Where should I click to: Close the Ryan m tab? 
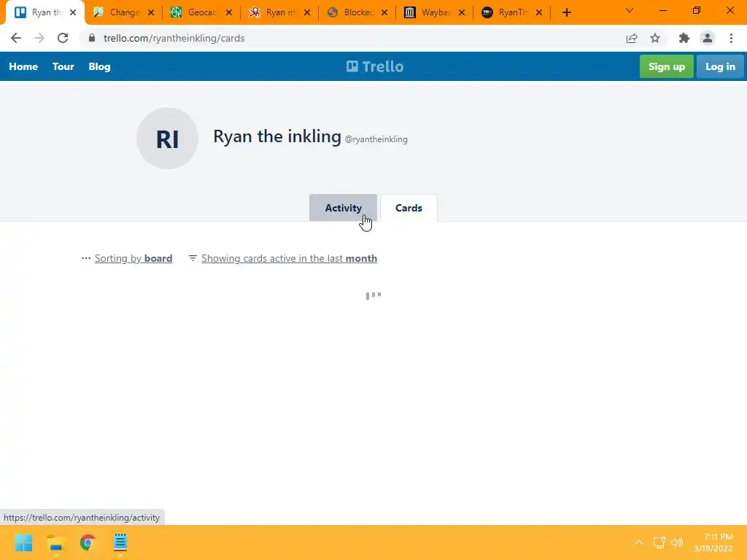[307, 12]
